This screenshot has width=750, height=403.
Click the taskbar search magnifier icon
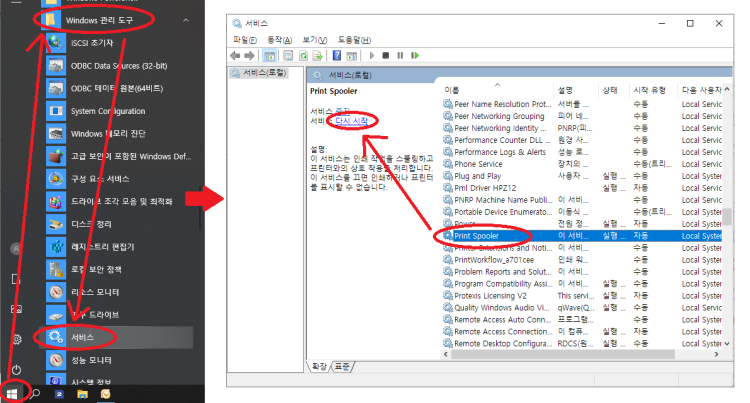(x=35, y=394)
